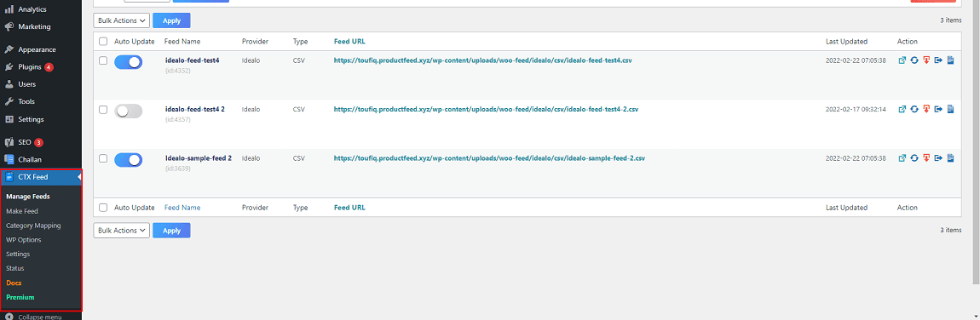The width and height of the screenshot is (980, 320).
Task: Select the Idealo-sample-feed 2 row checkbox
Action: point(103,158)
